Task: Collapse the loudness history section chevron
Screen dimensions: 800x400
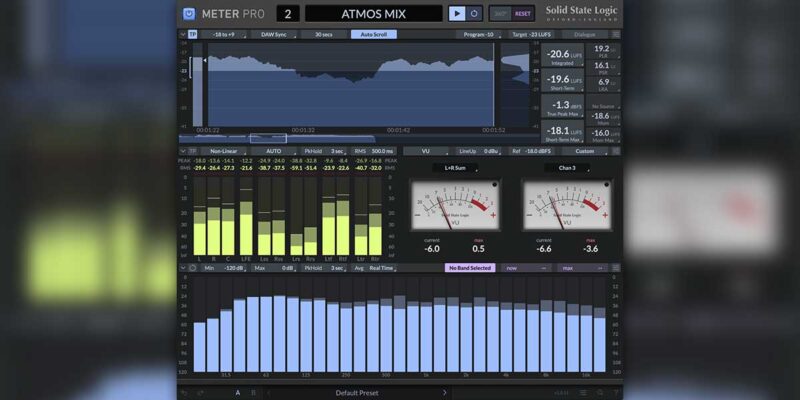Action: tap(183, 35)
